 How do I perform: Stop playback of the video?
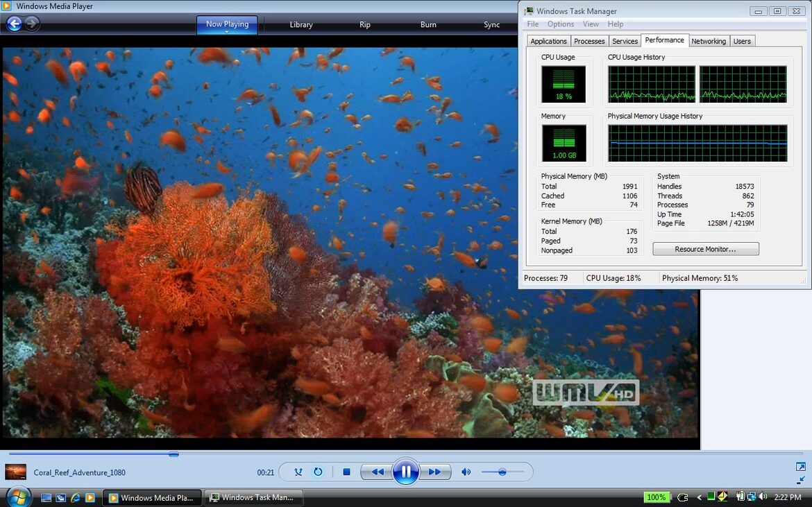(346, 472)
